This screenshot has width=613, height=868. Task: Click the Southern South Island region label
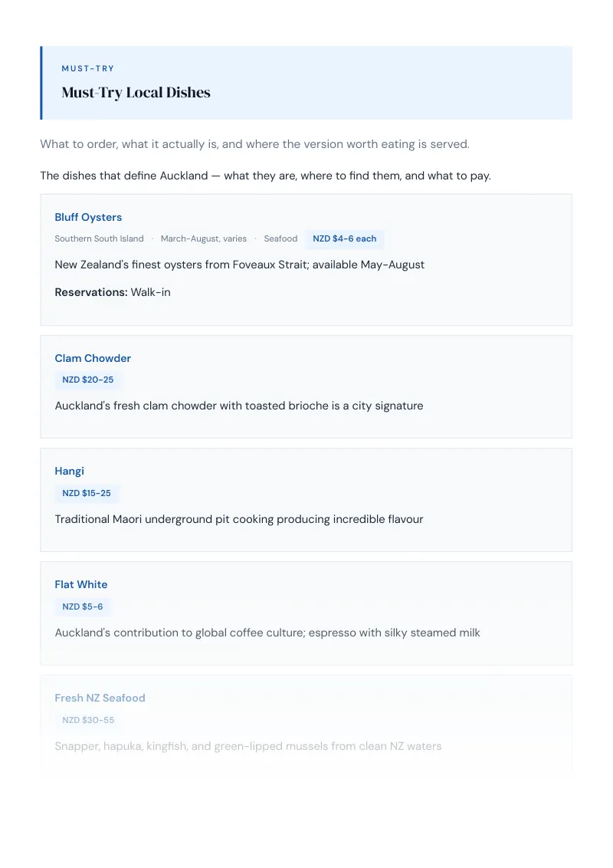99,238
